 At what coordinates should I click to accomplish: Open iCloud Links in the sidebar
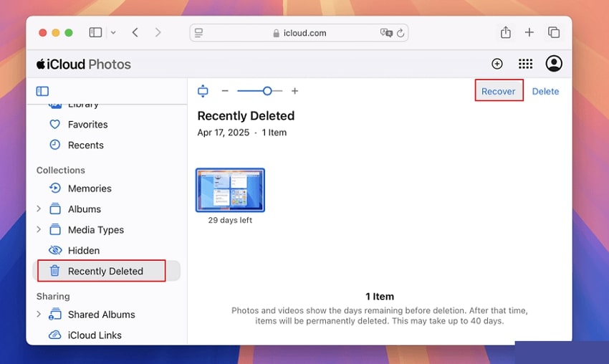95,335
